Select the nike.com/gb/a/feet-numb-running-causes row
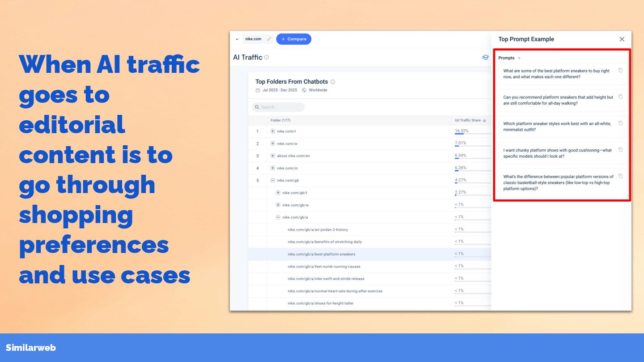 pyautogui.click(x=369, y=266)
